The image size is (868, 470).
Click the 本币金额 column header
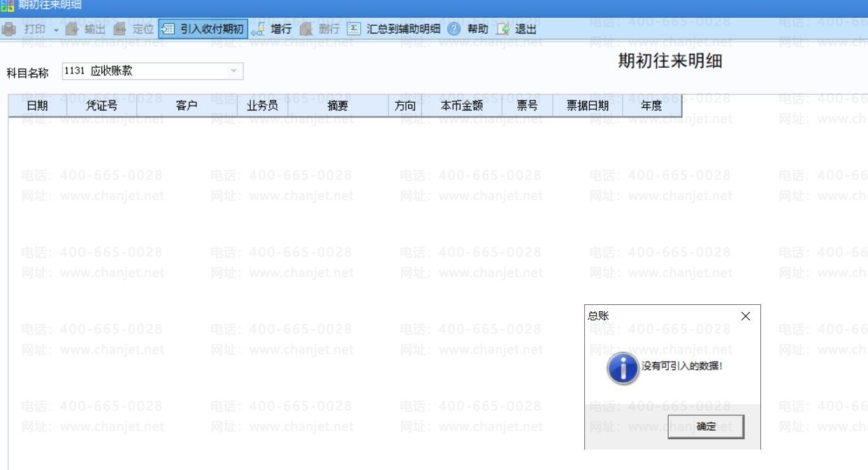tap(461, 106)
